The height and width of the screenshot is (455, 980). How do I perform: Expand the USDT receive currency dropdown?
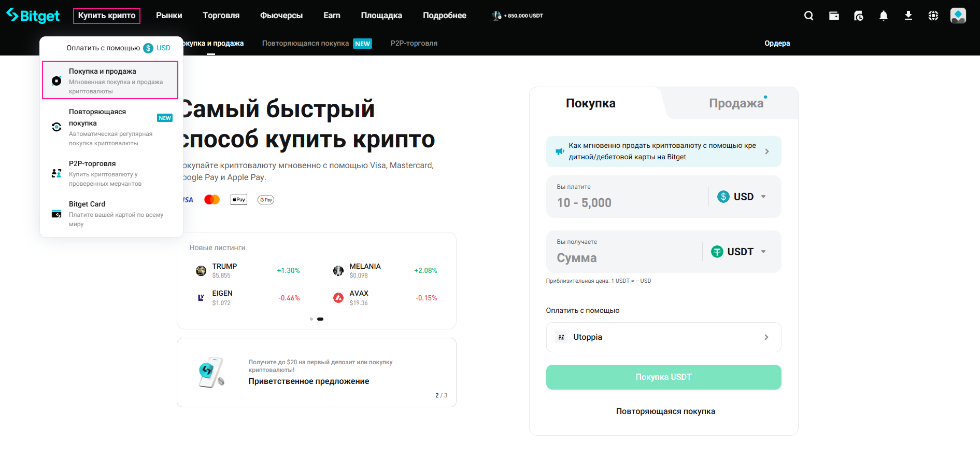[x=738, y=252]
